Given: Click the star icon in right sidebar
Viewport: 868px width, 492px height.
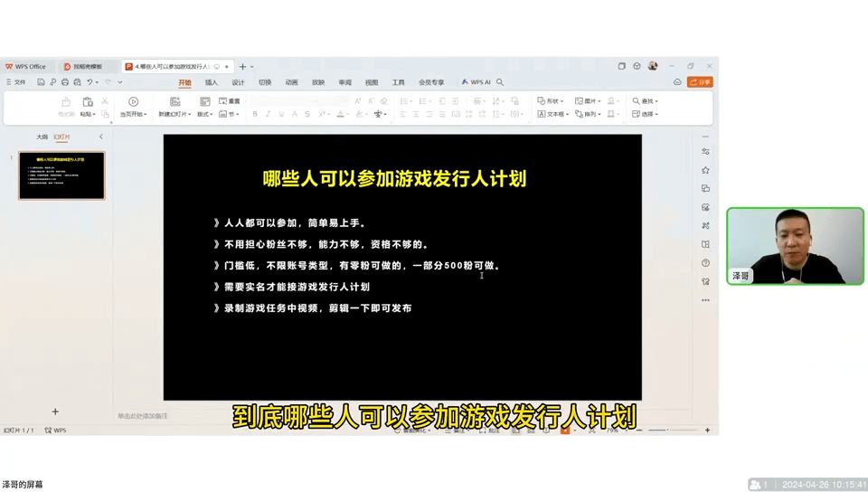Looking at the screenshot, I should click(705, 170).
